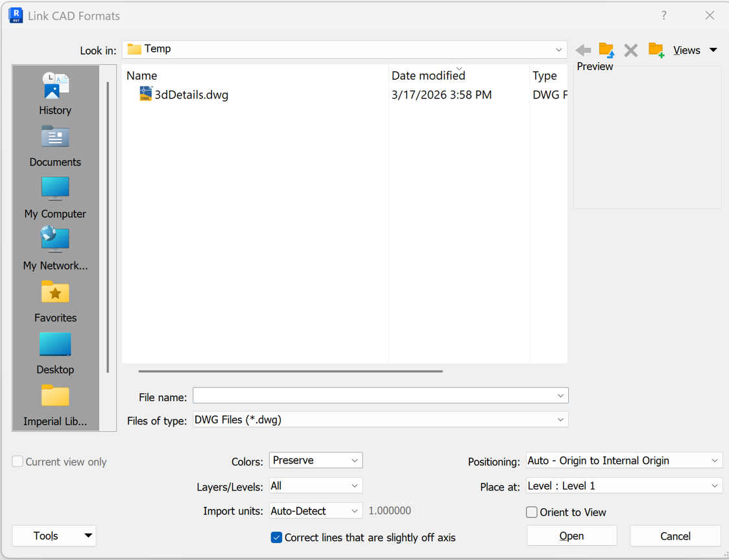Cancel the Link CAD Formats dialog
729x560 pixels.
(x=676, y=536)
